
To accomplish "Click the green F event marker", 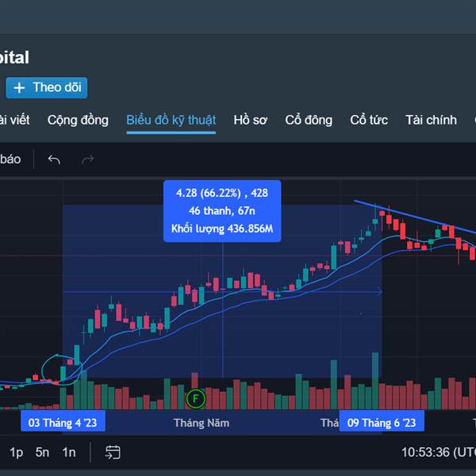I will pos(196,398).
